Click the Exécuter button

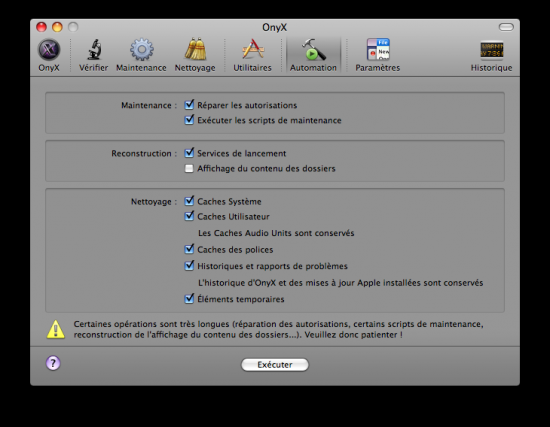click(x=275, y=365)
